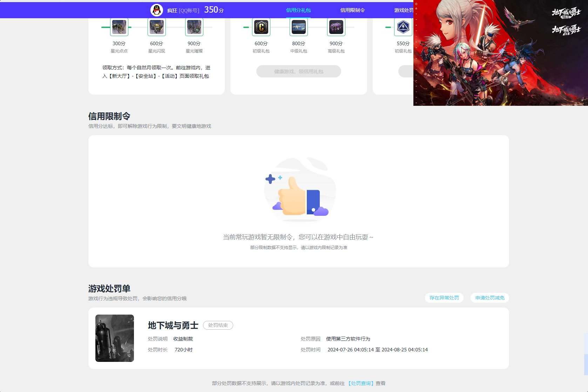
Task: Select the 600分 星光闪现 reward icon
Action: click(157, 27)
